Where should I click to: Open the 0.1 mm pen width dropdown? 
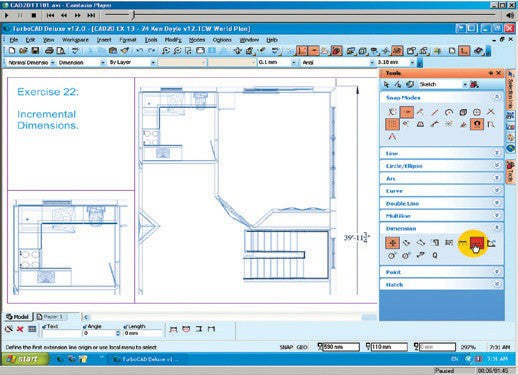(294, 62)
